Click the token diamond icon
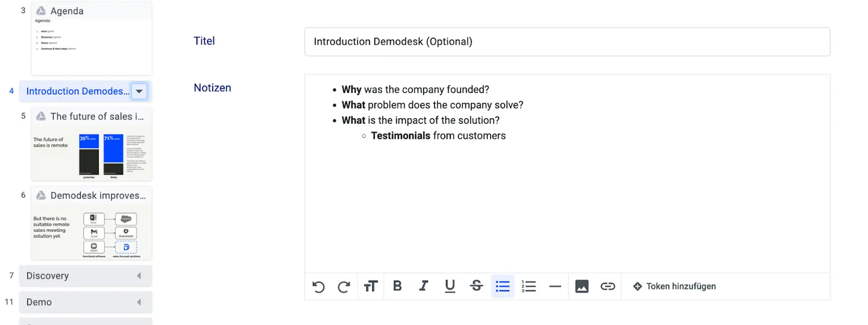Screen dimensions: 868x325 coord(637,286)
